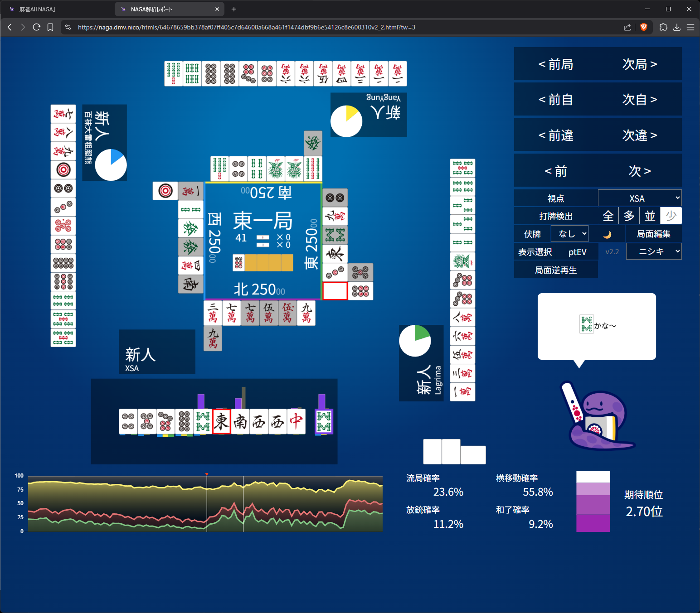Open the 視点 XSA viewpoint dropdown
This screenshot has height=613, width=700.
639,198
